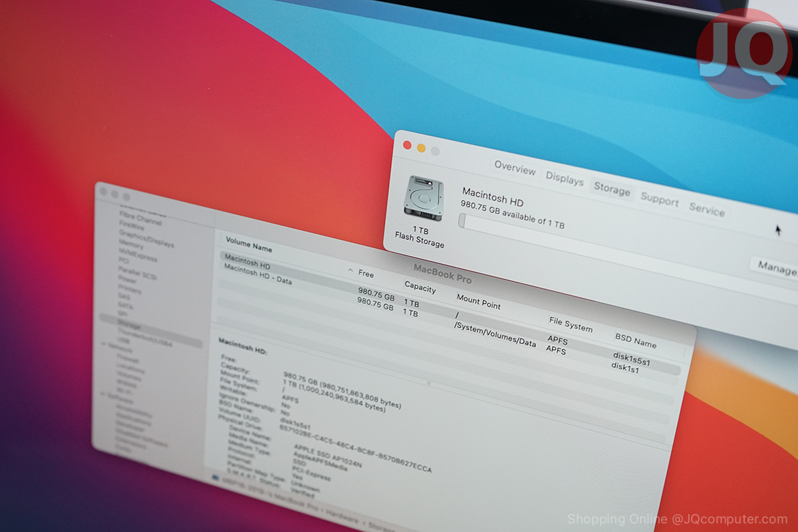Click the Mount Point column header

click(x=479, y=302)
